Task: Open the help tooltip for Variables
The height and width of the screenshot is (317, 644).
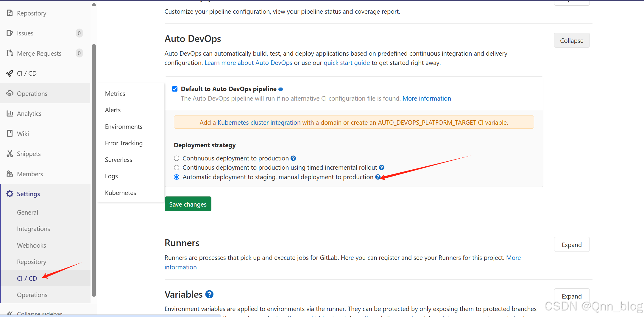Action: pos(209,294)
